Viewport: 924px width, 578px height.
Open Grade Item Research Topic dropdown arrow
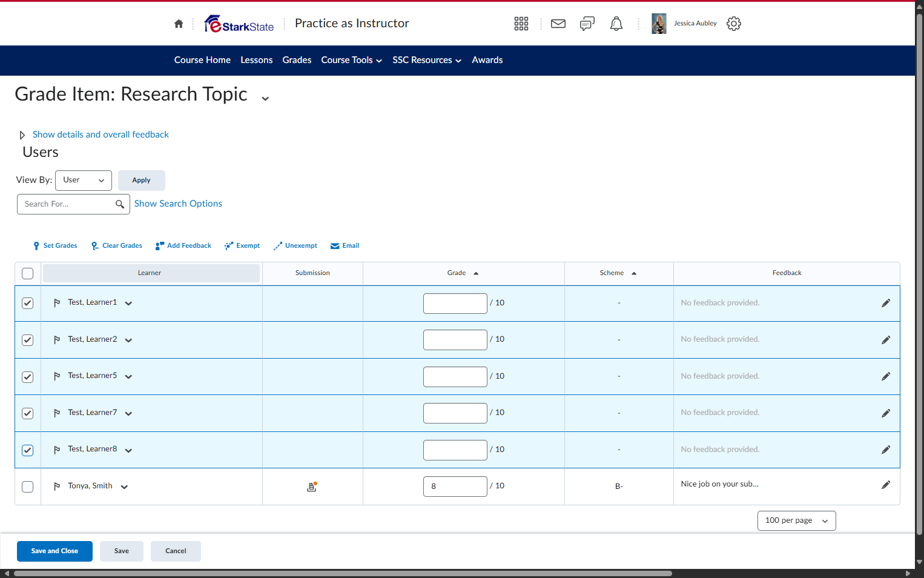(265, 98)
